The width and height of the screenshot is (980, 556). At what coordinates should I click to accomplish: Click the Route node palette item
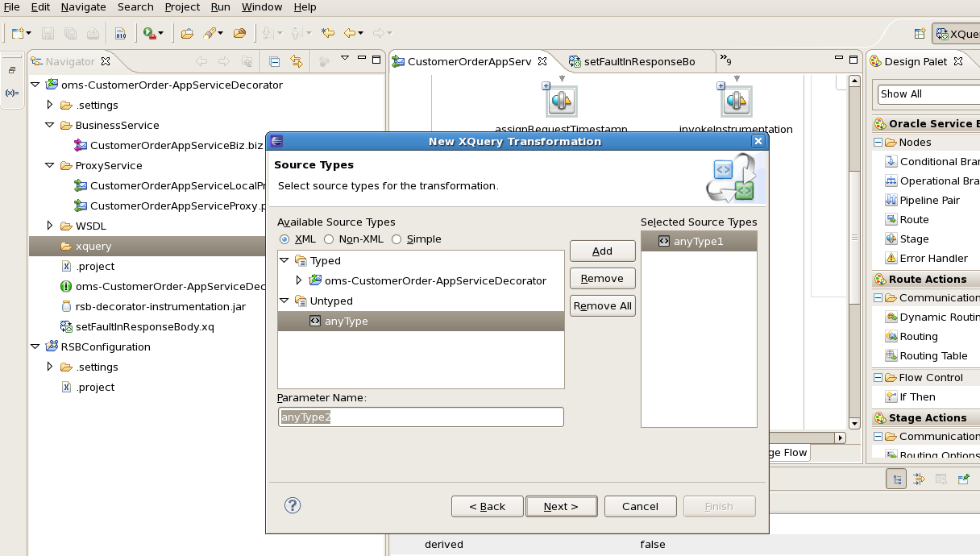(x=907, y=219)
